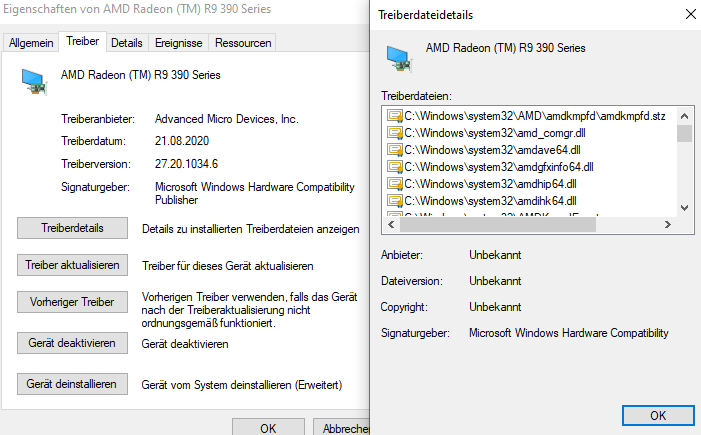Select the Treiber tab

[x=83, y=41]
